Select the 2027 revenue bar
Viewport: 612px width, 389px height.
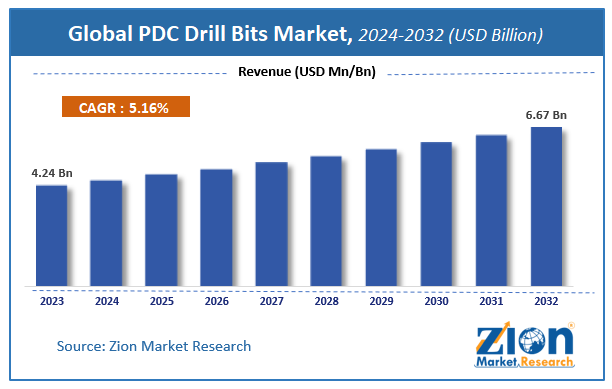pos(272,224)
